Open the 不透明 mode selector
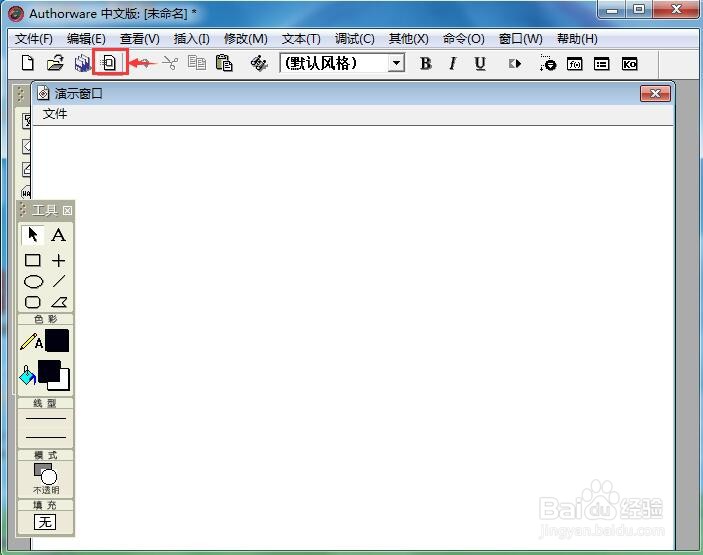The image size is (703, 555). [x=45, y=478]
